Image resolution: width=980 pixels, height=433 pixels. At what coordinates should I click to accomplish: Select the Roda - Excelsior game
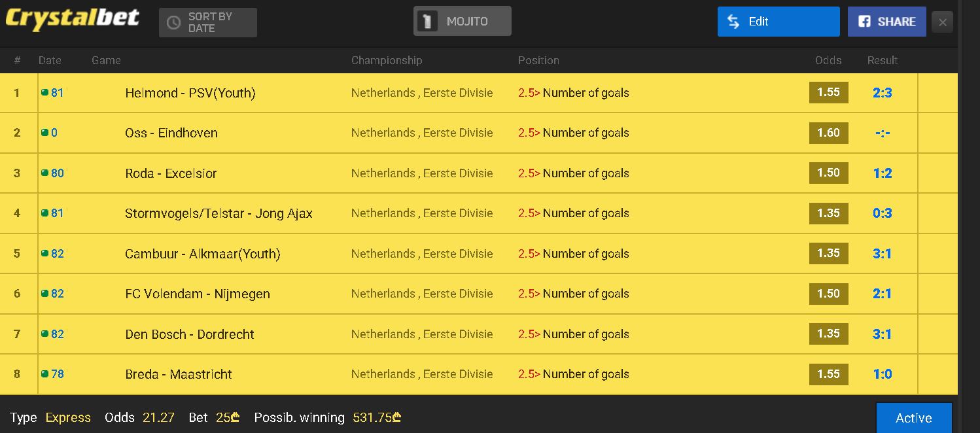click(171, 173)
